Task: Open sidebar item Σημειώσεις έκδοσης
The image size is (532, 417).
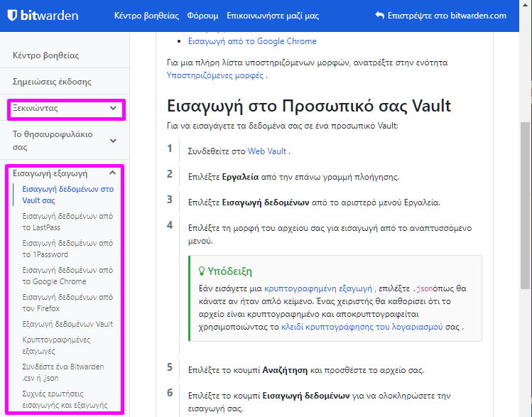Action: 52,82
